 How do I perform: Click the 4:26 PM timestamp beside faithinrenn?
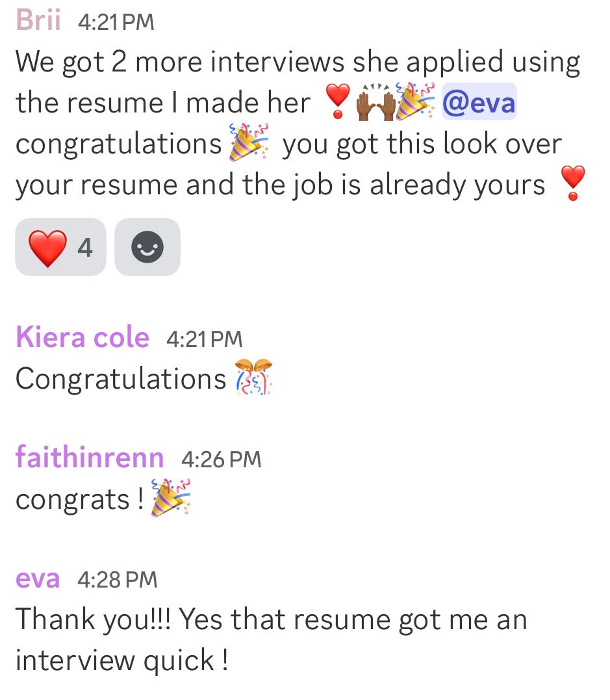pyautogui.click(x=222, y=460)
